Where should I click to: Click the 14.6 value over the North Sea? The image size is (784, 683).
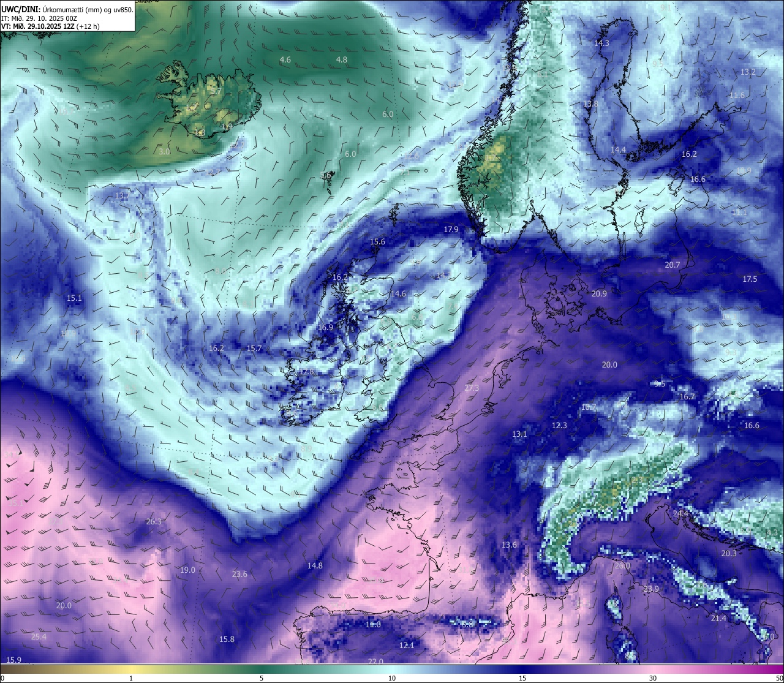pyautogui.click(x=398, y=293)
